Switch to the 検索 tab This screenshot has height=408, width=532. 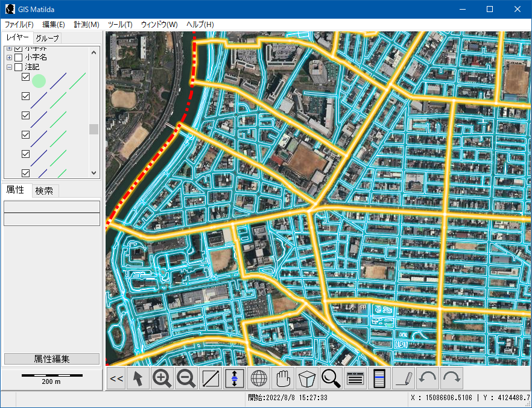(44, 190)
